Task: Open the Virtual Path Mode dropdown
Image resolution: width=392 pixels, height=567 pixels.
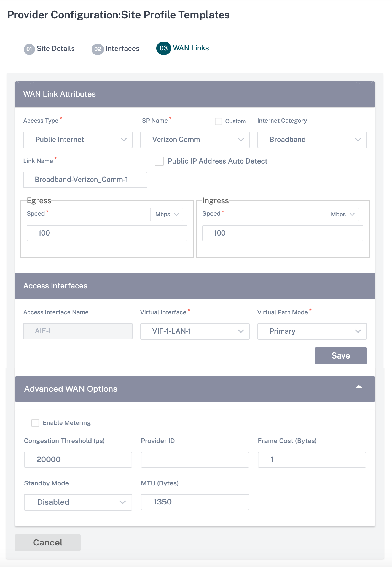Action: [x=312, y=331]
